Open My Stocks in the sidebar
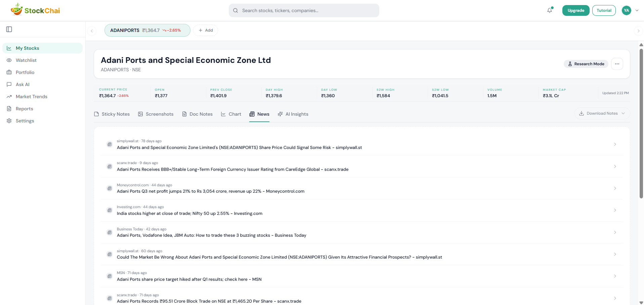Screen dimensions: 644x305 [42, 48]
